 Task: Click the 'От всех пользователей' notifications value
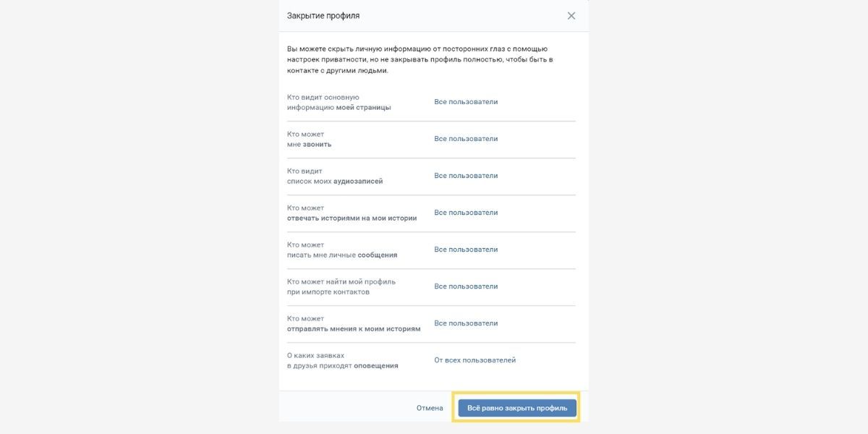tap(475, 360)
